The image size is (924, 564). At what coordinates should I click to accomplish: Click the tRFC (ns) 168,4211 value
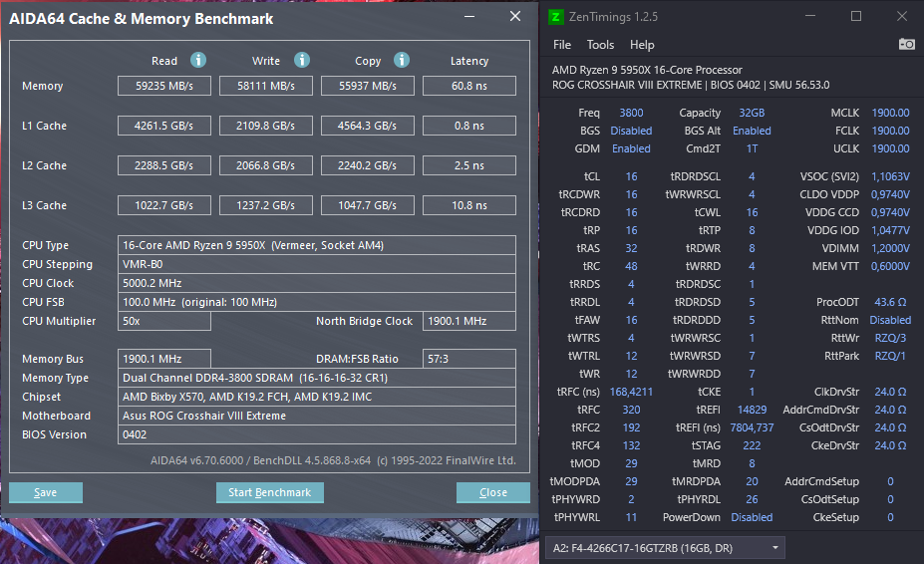pyautogui.click(x=631, y=392)
